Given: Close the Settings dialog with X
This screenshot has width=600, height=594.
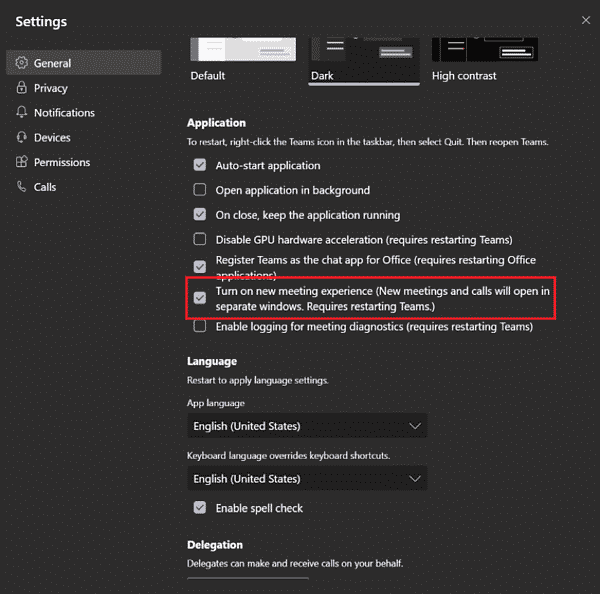Looking at the screenshot, I should pos(585,20).
